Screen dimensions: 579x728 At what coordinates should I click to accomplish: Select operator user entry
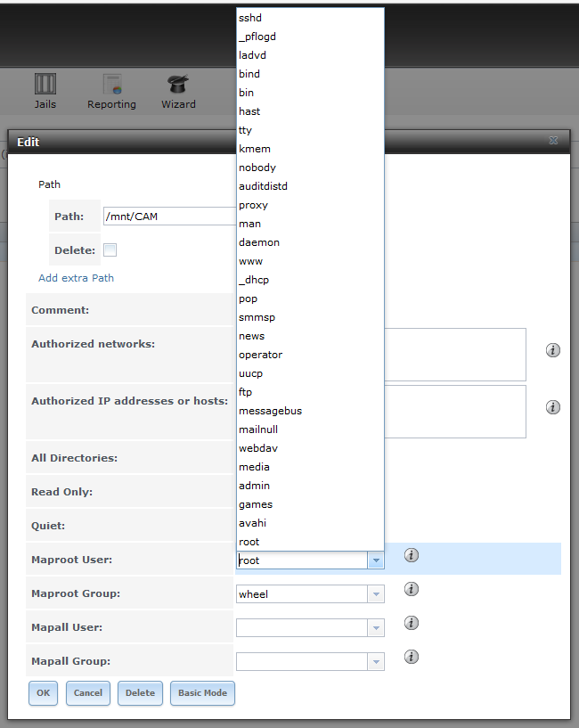click(310, 355)
